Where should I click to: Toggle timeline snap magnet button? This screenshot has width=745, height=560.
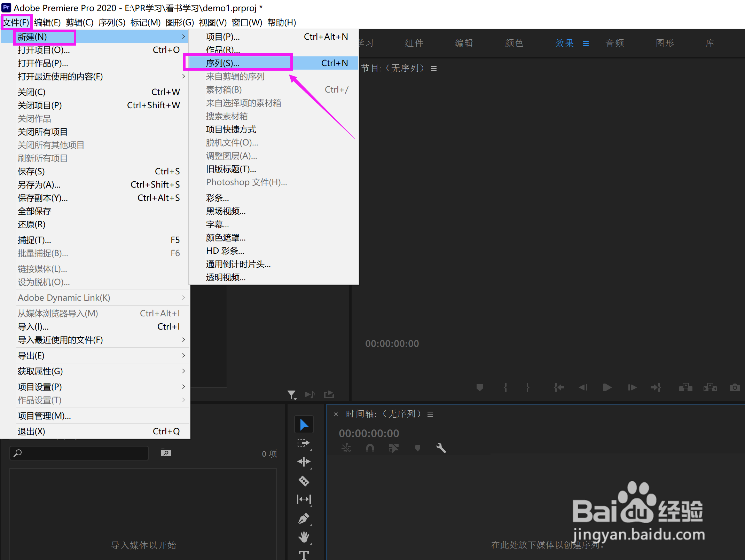370,448
